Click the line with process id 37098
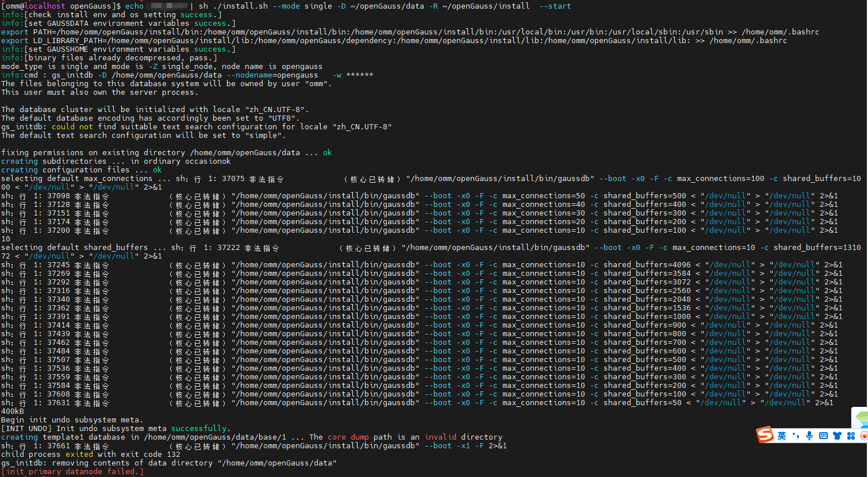 click(x=420, y=195)
